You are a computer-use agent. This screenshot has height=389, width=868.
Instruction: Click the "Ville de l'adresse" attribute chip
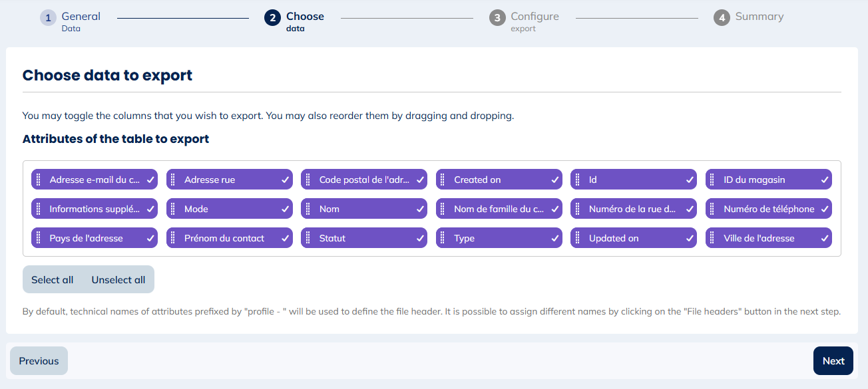click(769, 237)
